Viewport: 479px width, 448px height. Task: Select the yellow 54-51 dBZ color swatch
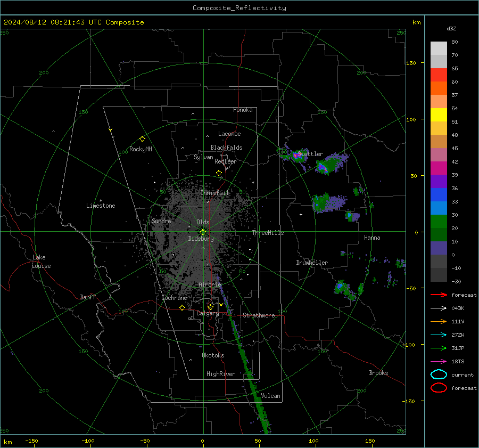click(x=439, y=115)
